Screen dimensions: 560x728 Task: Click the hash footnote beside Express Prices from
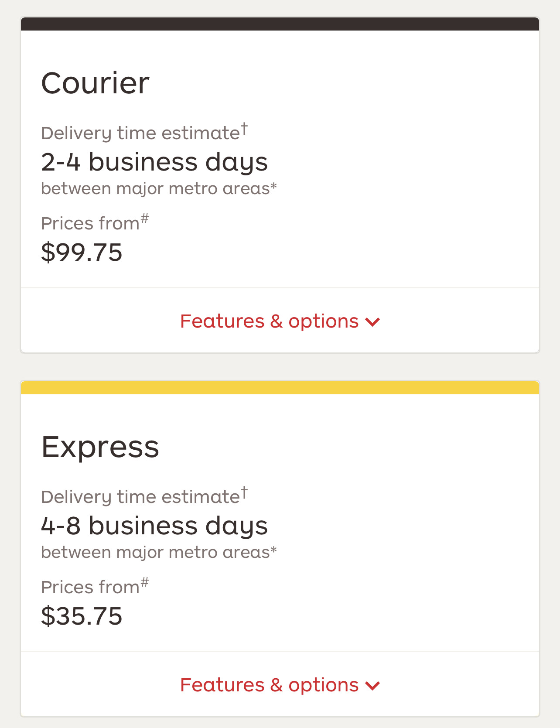click(x=145, y=582)
